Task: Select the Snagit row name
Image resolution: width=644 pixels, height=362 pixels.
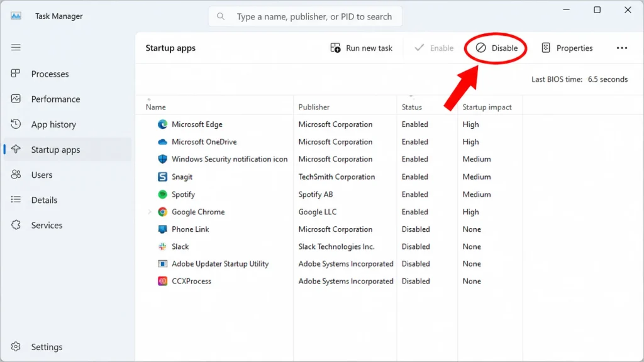Action: click(182, 177)
